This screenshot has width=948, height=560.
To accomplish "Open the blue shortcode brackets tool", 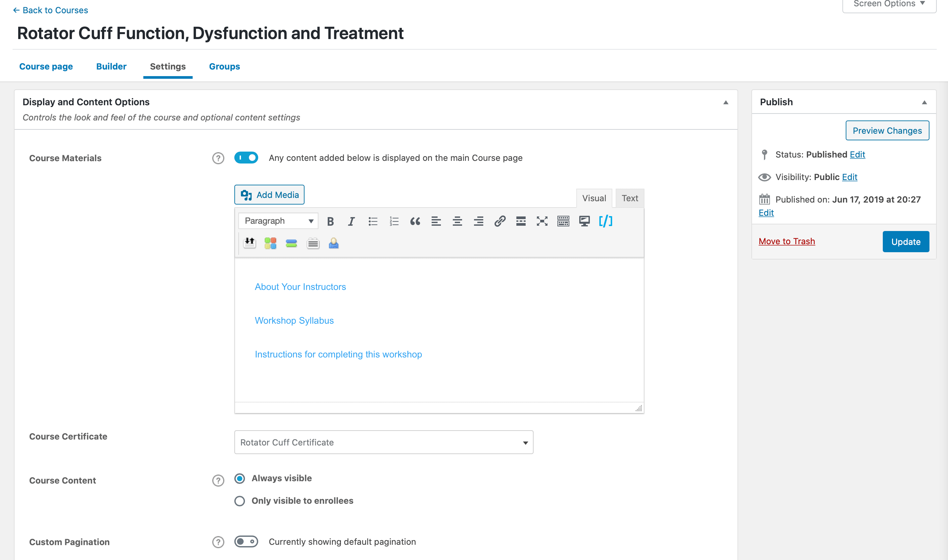I will pos(605,221).
